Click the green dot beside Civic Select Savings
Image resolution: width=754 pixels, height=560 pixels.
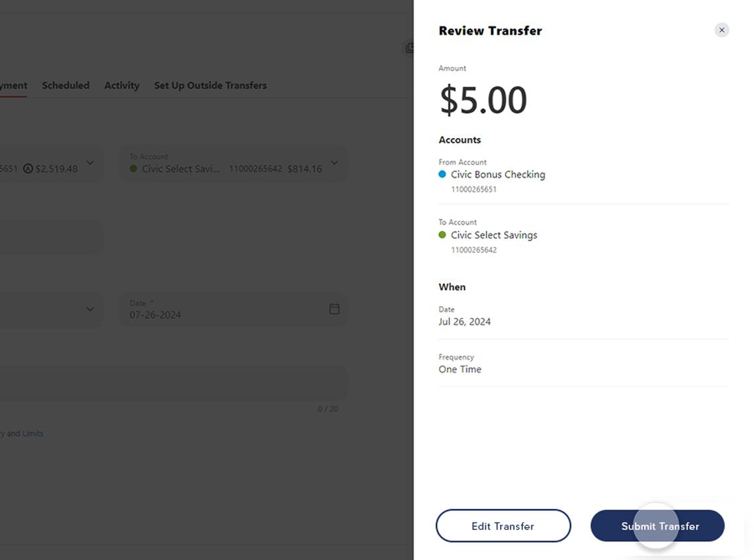pyautogui.click(x=442, y=235)
